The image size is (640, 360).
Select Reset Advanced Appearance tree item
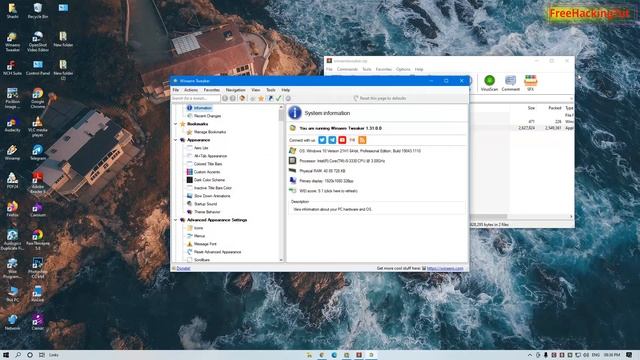pyautogui.click(x=217, y=252)
